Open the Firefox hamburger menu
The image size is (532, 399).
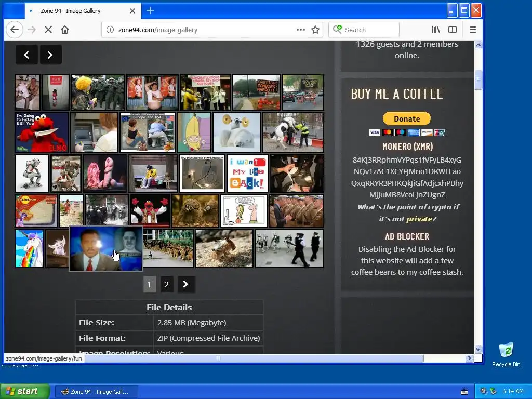[x=473, y=30]
